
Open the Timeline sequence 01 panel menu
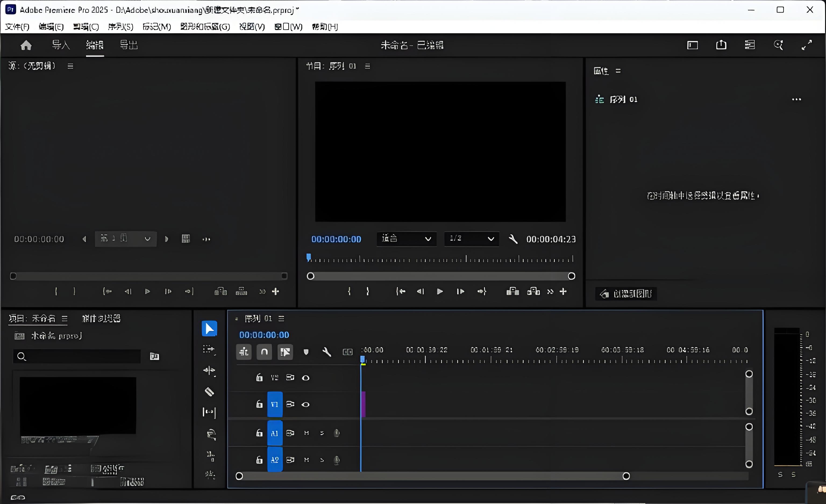click(281, 318)
